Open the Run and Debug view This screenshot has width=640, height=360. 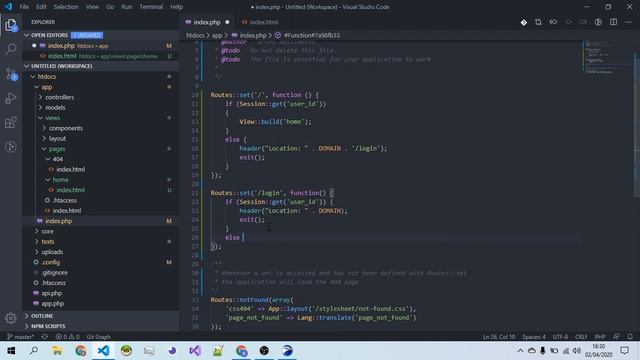click(x=11, y=98)
